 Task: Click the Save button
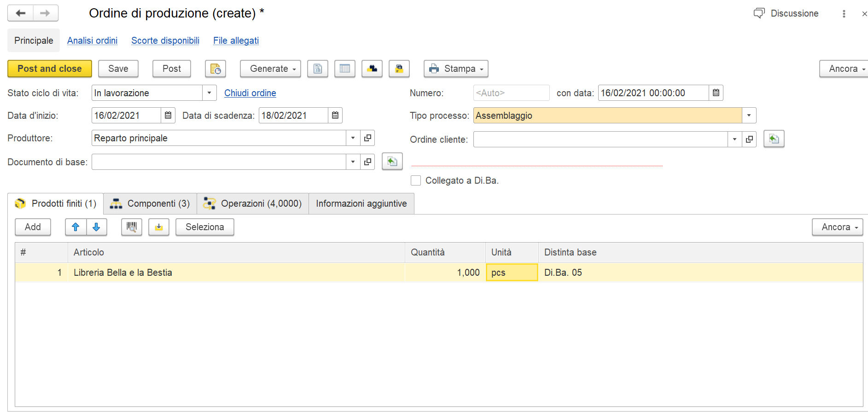tap(118, 69)
